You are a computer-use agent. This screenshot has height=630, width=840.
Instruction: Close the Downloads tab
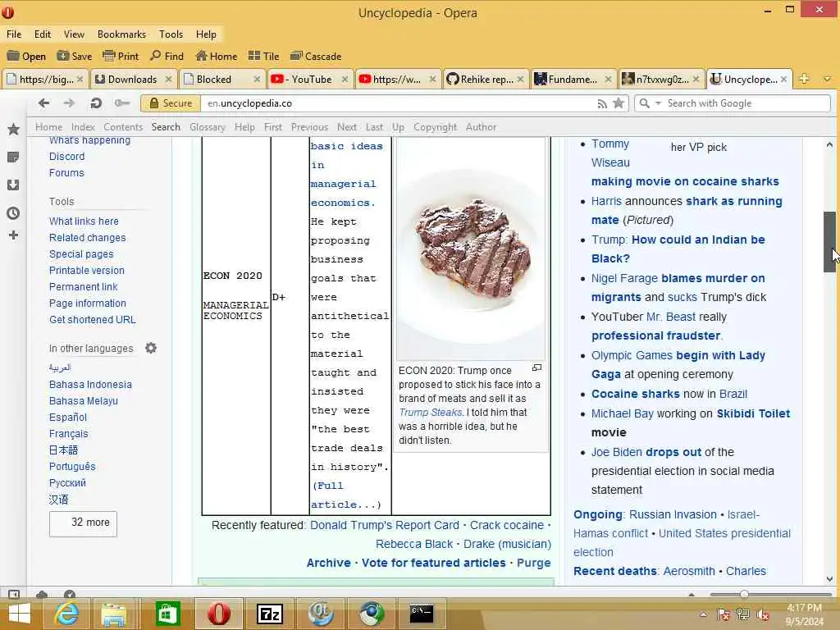[168, 80]
